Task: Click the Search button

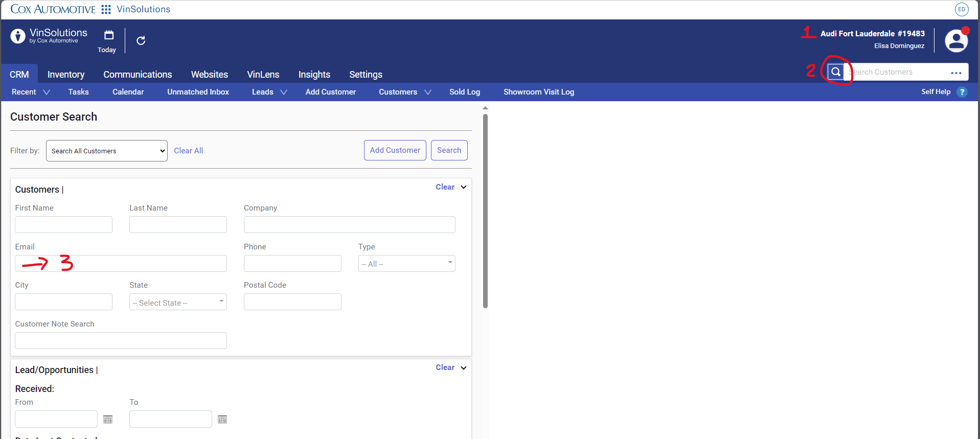Action: [x=449, y=150]
